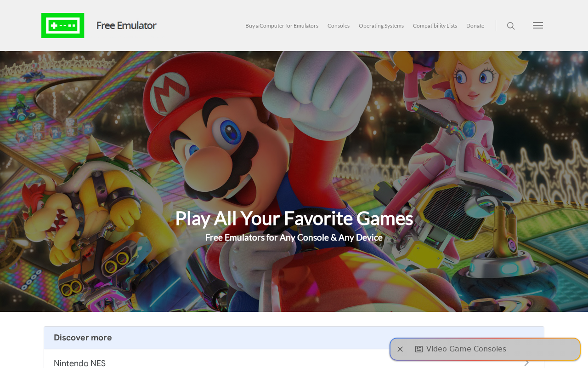Screen dimensions: 588x368
Task: Go to the Donate page
Action: pos(475,26)
